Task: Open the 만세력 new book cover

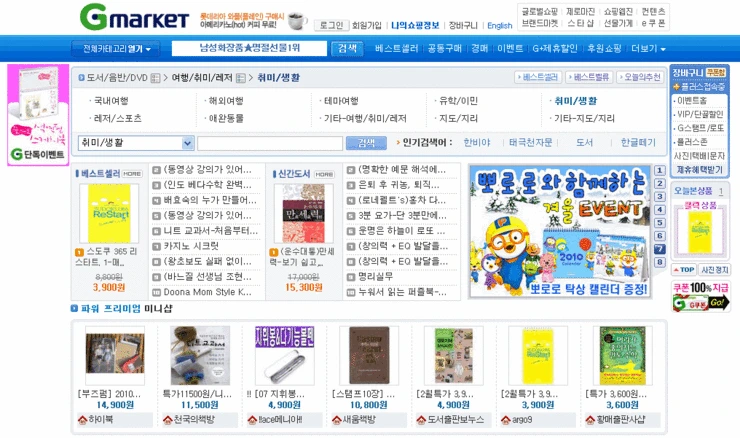Action: 303,214
